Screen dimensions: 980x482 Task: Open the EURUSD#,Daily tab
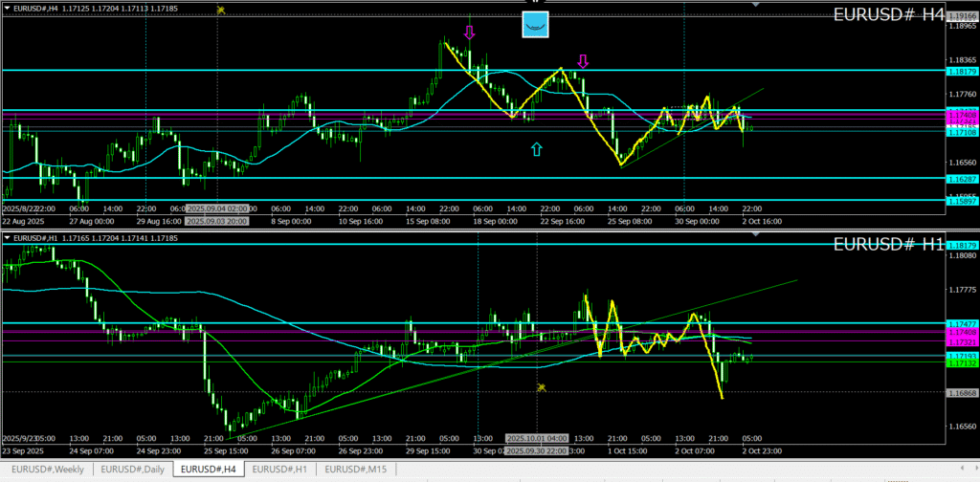pos(134,470)
